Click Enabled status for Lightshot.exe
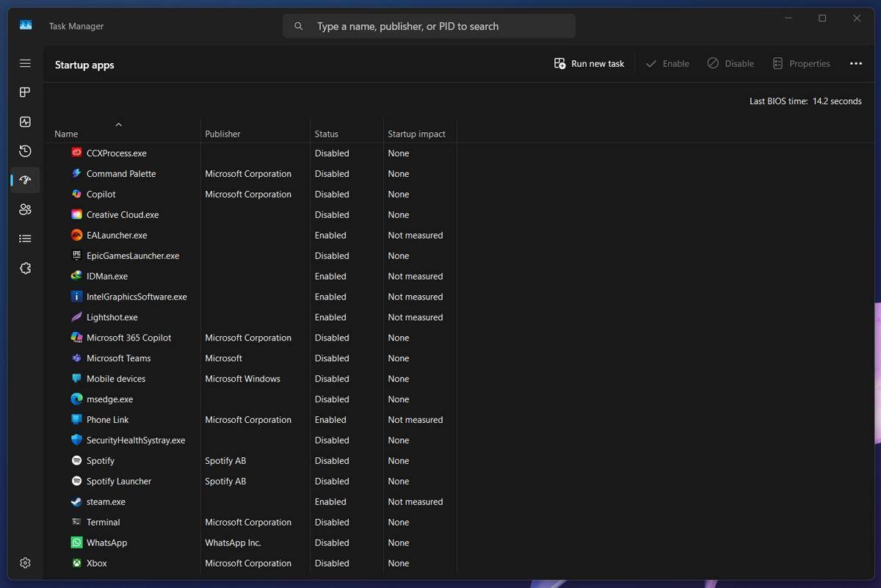Screen dimensions: 881x588 point(330,318)
